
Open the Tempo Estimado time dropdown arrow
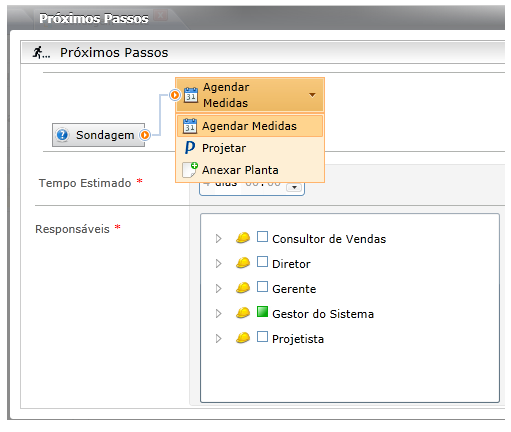click(x=294, y=187)
